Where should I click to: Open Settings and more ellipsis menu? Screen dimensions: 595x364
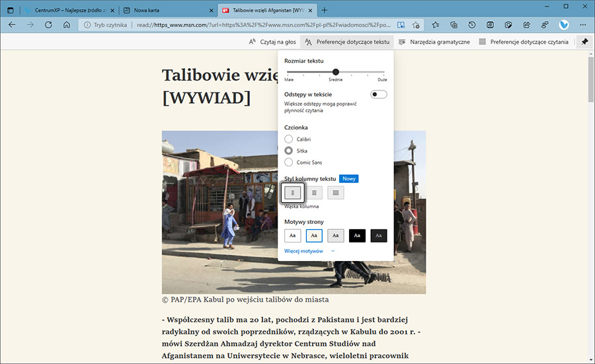[x=583, y=24]
